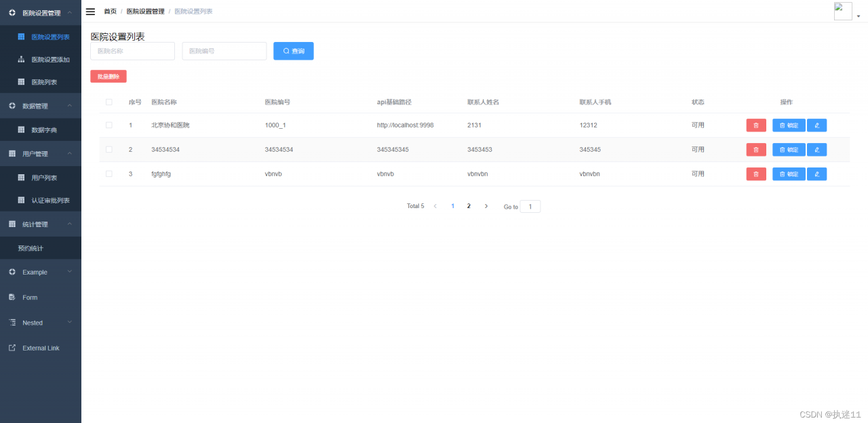The height and width of the screenshot is (423, 868).
Task: Collapse the 统计管理 menu chevron
Action: [x=70, y=224]
